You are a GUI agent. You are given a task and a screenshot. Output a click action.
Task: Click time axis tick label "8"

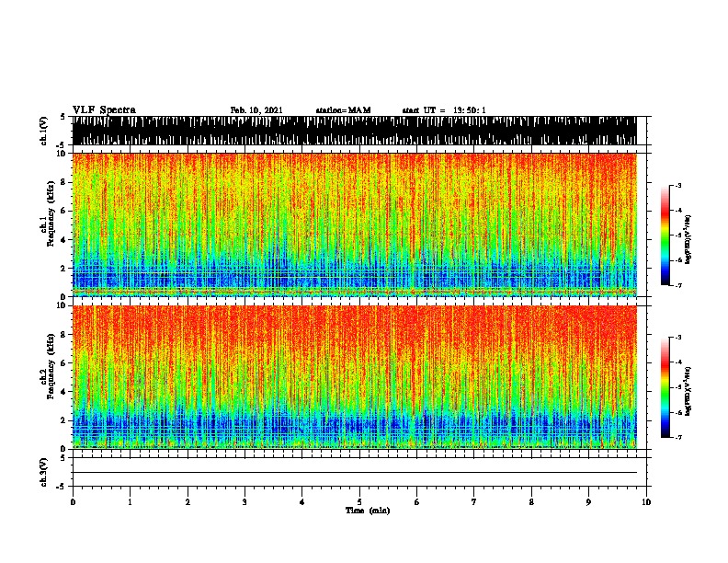coord(531,502)
